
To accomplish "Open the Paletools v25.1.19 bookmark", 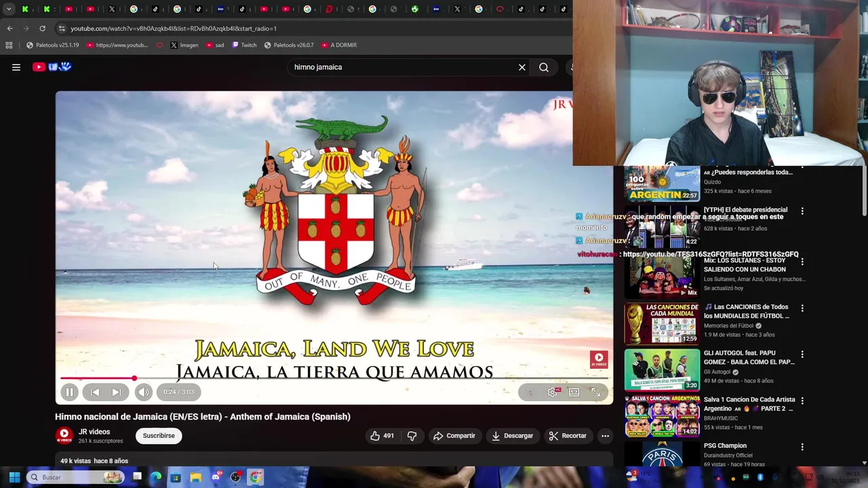I will pyautogui.click(x=52, y=45).
